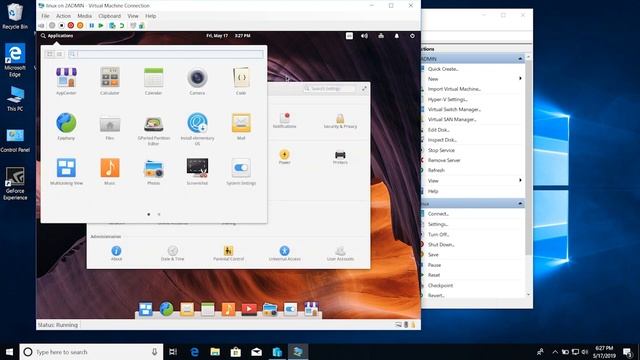Launch GParted Partition Editor
The height and width of the screenshot is (360, 640).
pyautogui.click(x=153, y=129)
